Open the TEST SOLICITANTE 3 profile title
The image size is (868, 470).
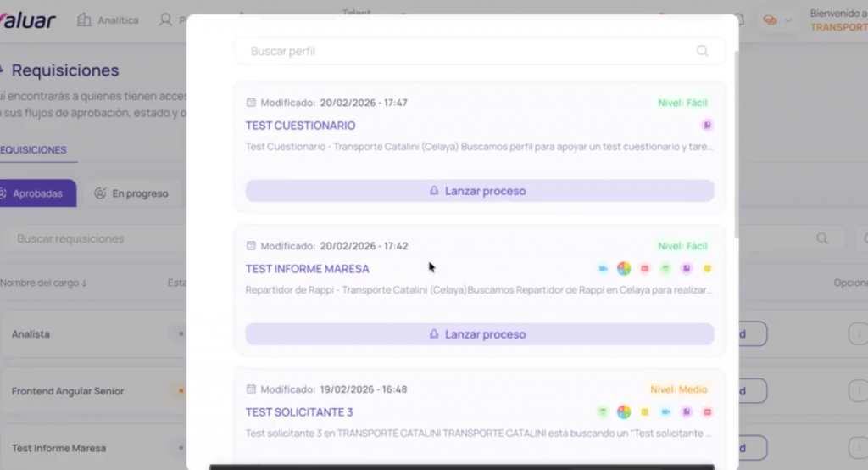pos(299,412)
